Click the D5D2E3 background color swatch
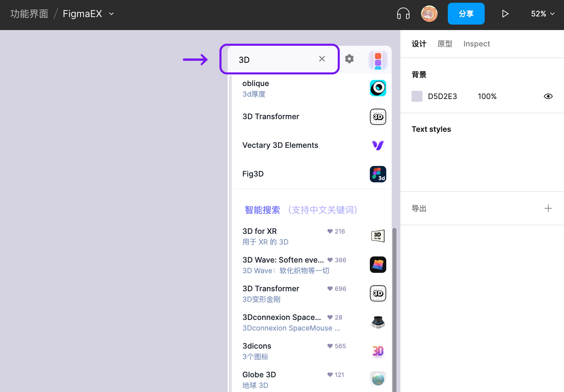Viewport: 564px width, 392px height. [x=417, y=96]
